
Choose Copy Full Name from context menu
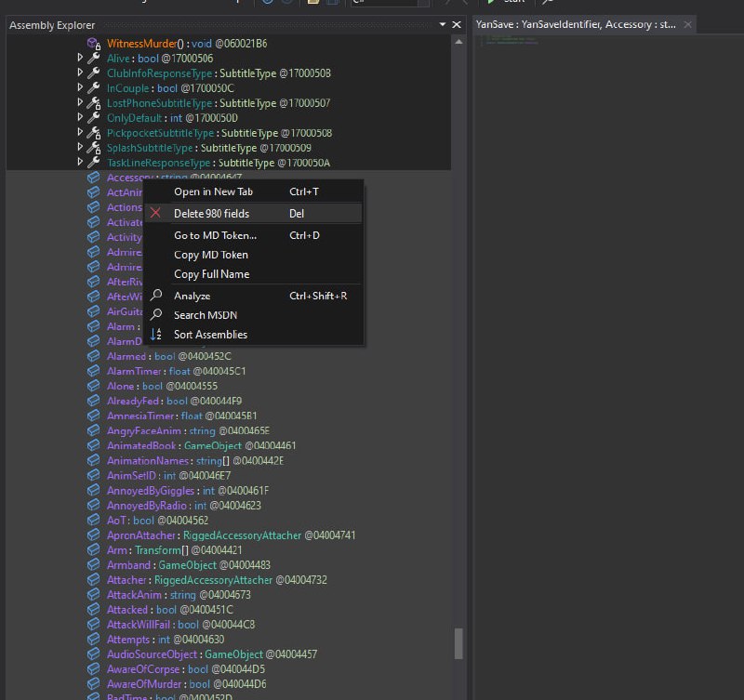click(211, 274)
